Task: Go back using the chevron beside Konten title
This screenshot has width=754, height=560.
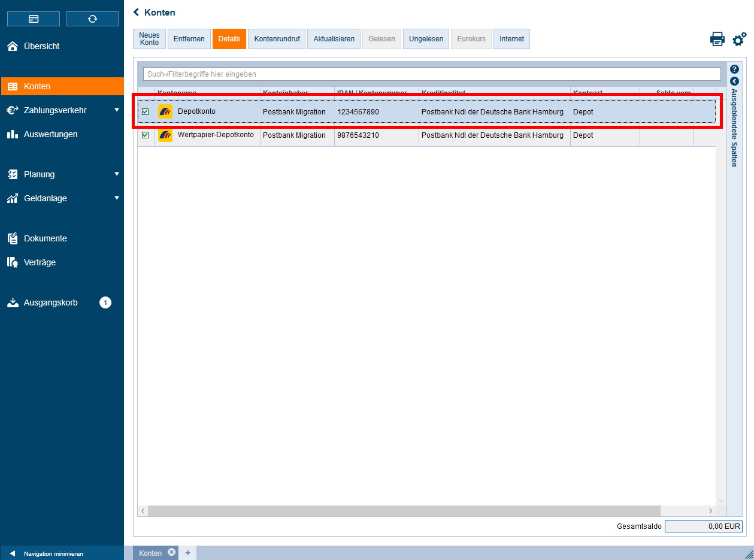Action: click(136, 12)
